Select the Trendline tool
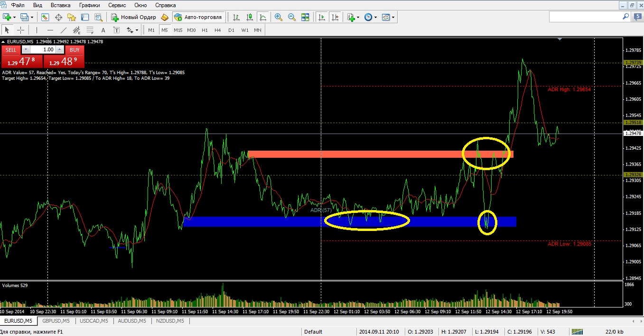Viewport: 644px width, 336px height. click(64, 30)
